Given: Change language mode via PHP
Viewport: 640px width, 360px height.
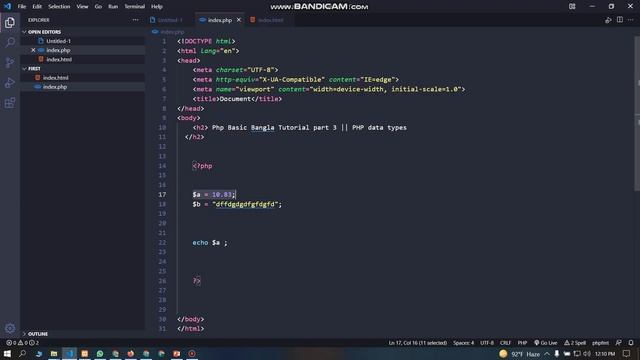Looking at the screenshot, I should click(x=522, y=343).
